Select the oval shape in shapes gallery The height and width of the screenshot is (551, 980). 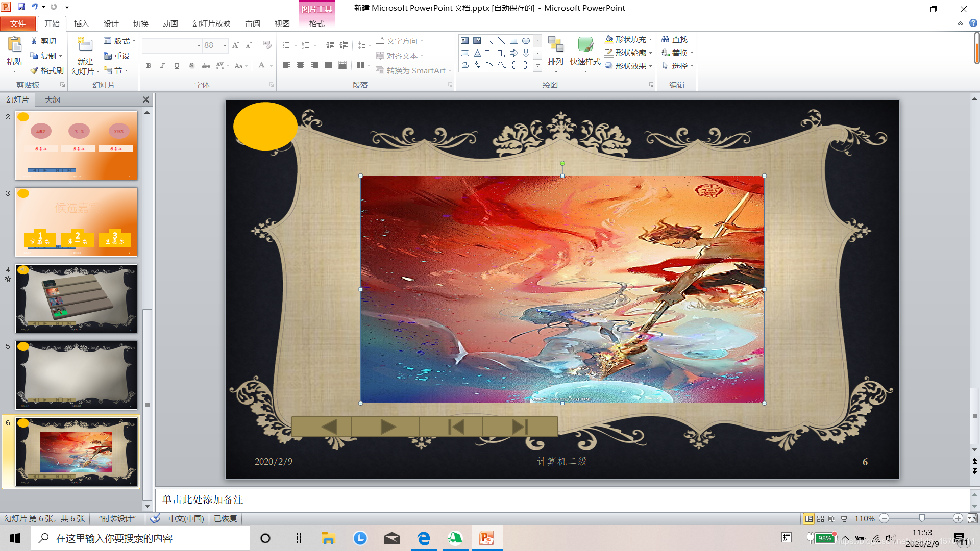[x=526, y=41]
